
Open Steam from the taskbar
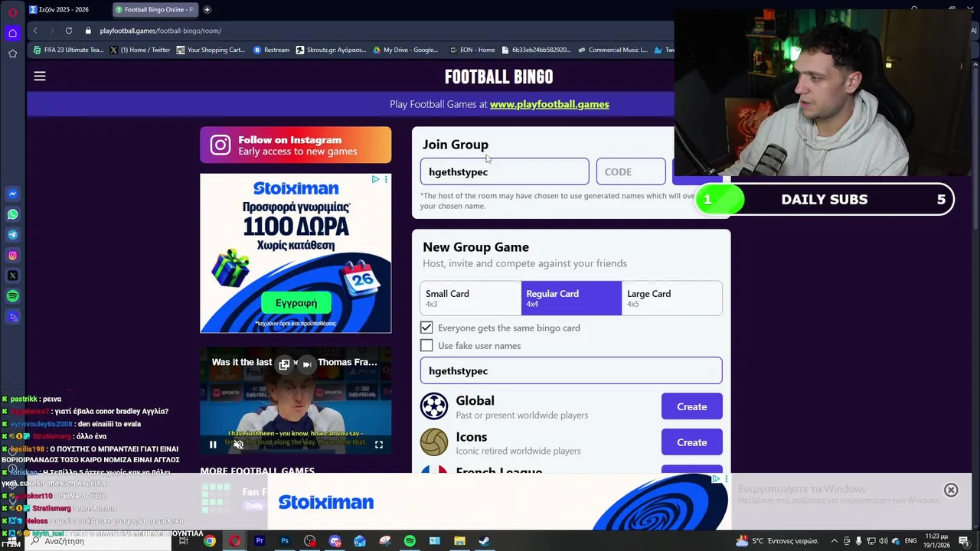pyautogui.click(x=485, y=541)
